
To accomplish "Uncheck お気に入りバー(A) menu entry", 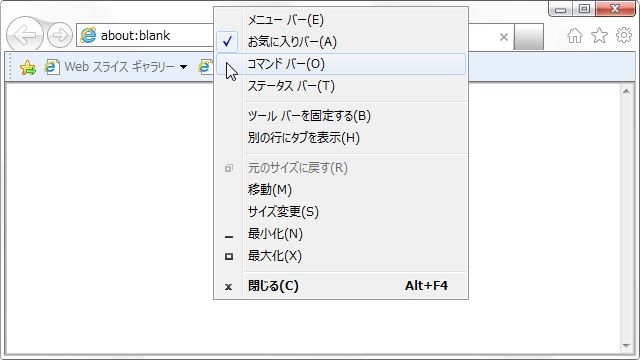I will coord(341,42).
